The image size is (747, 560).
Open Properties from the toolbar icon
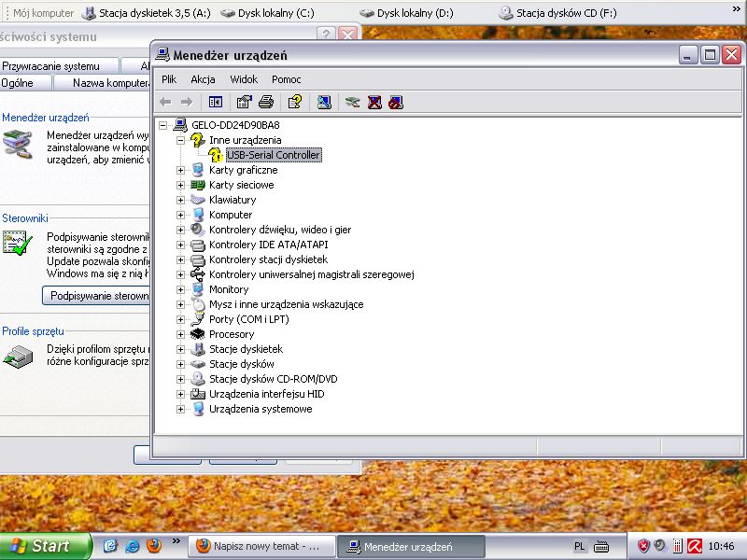point(244,102)
